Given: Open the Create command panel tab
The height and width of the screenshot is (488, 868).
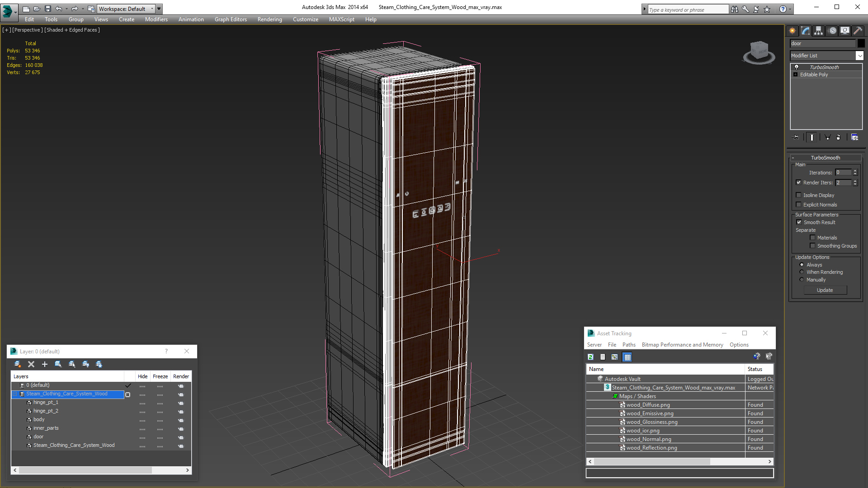Looking at the screenshot, I should [793, 31].
